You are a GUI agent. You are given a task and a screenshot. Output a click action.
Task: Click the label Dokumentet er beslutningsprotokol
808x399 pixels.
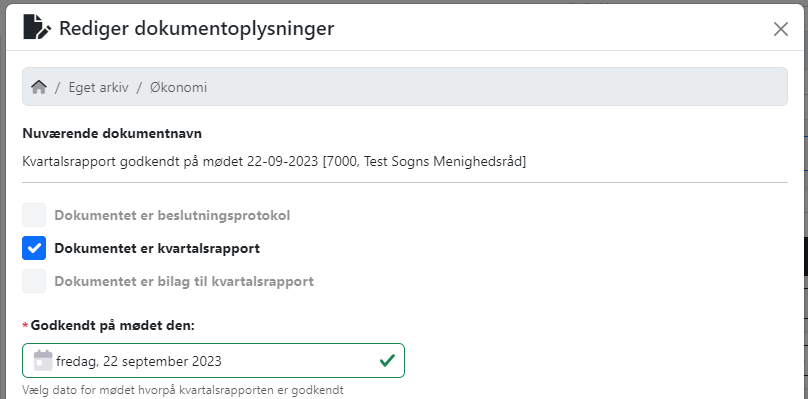coord(172,215)
